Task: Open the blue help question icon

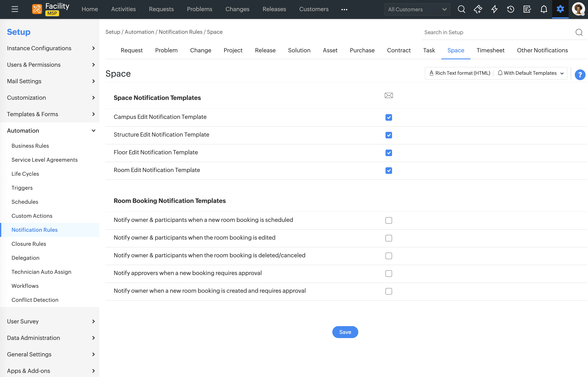Action: pos(580,75)
